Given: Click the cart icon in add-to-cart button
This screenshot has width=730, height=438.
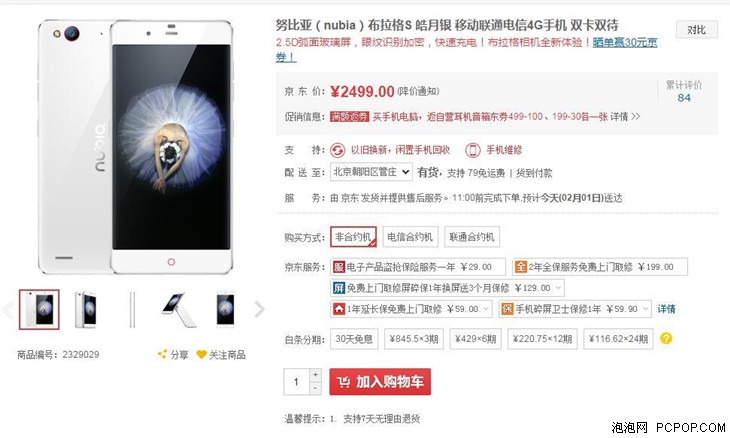Looking at the screenshot, I should 344,382.
